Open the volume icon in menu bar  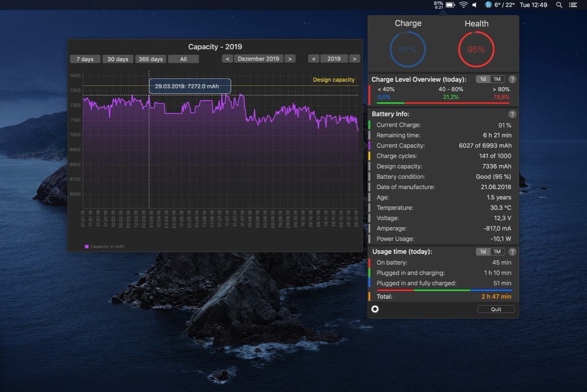(475, 5)
